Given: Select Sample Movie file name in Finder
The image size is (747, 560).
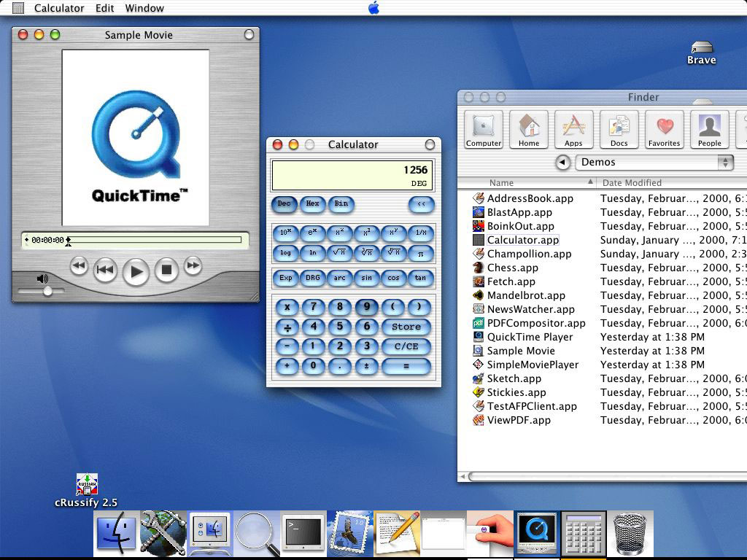Looking at the screenshot, I should coord(521,351).
